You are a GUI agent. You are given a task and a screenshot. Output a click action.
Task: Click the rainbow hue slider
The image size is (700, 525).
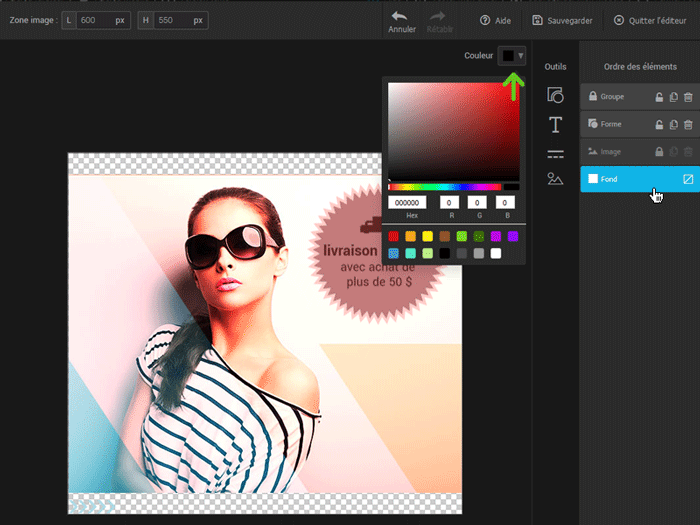click(445, 187)
